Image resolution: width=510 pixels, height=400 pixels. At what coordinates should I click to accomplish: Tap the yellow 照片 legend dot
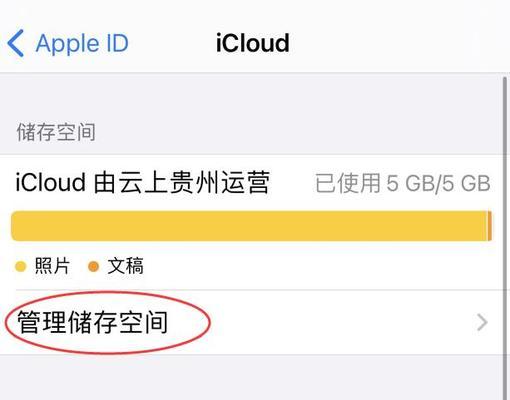tap(21, 267)
